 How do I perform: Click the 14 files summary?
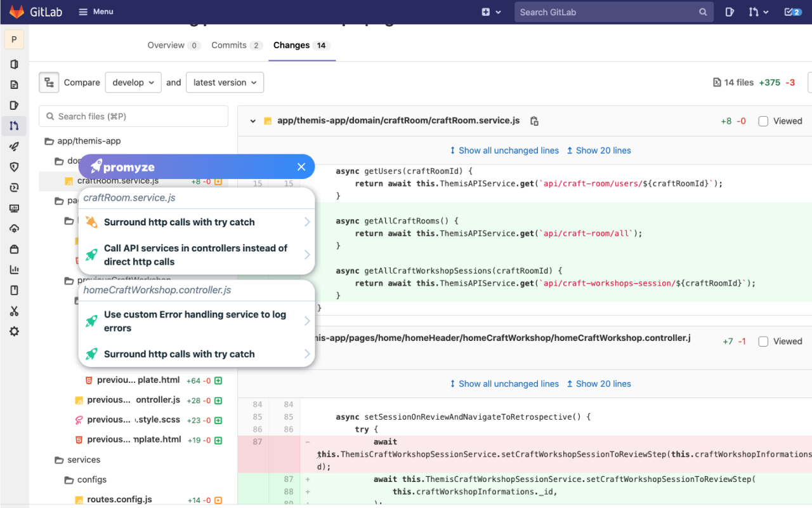click(734, 83)
